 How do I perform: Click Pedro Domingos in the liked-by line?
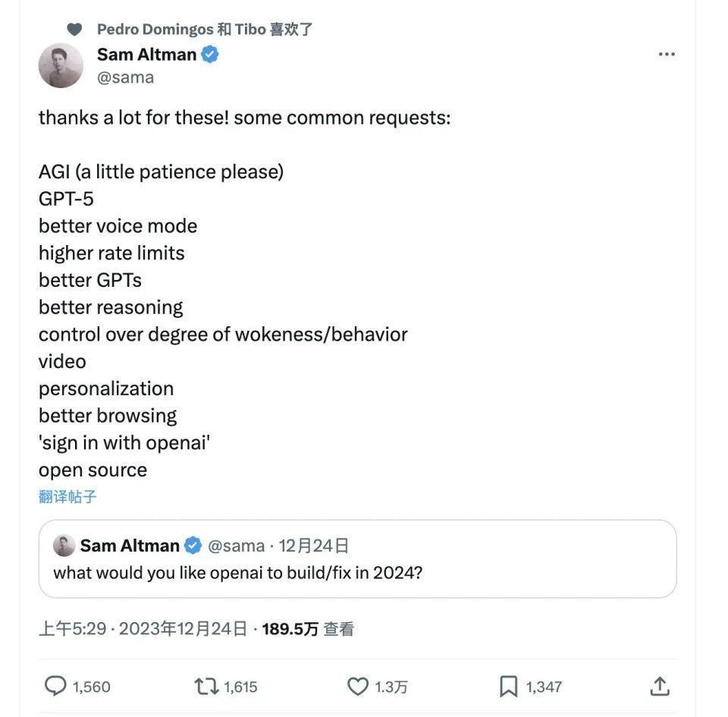pyautogui.click(x=155, y=30)
